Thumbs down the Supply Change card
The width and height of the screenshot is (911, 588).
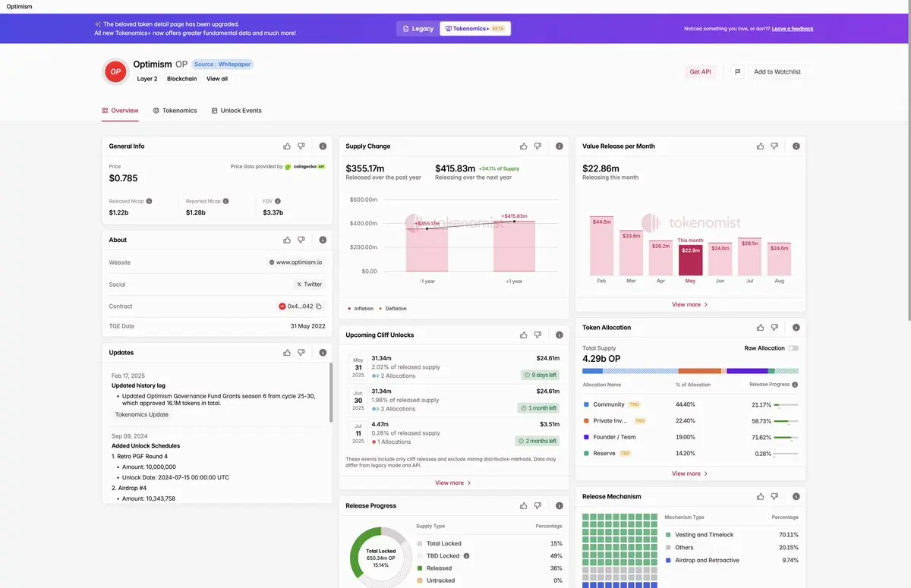538,146
